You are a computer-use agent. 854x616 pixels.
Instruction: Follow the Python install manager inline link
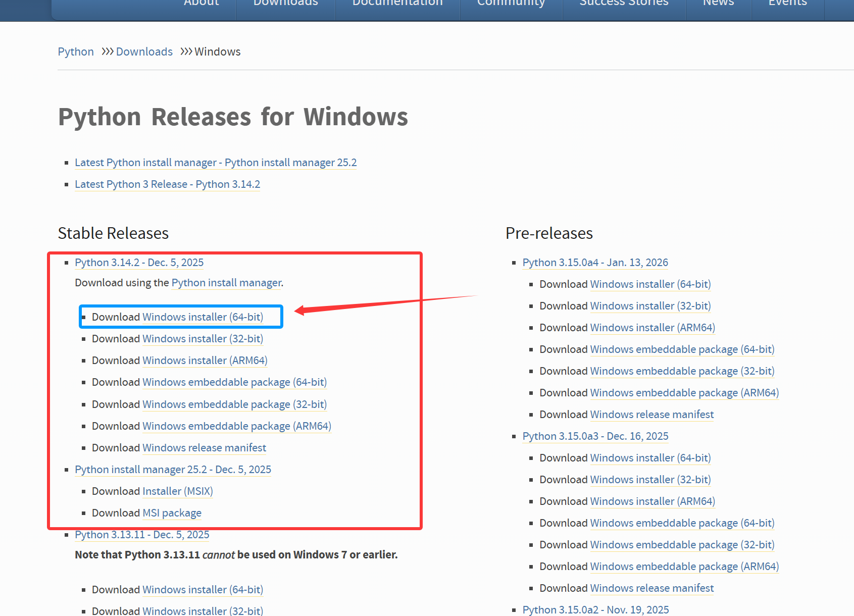click(x=227, y=283)
